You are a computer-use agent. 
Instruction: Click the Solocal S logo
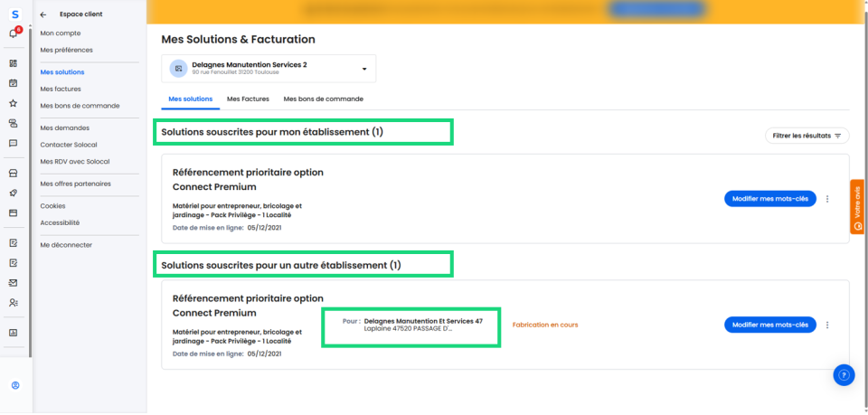pos(14,14)
